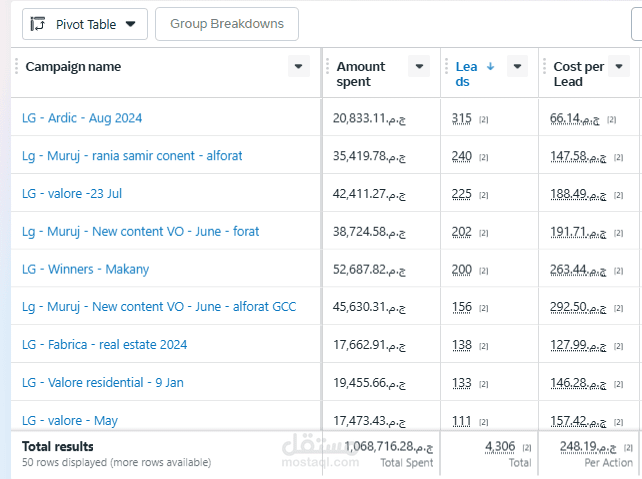642x479 pixels.
Task: Click amount spent 42,411.27
Action: pyautogui.click(x=369, y=194)
